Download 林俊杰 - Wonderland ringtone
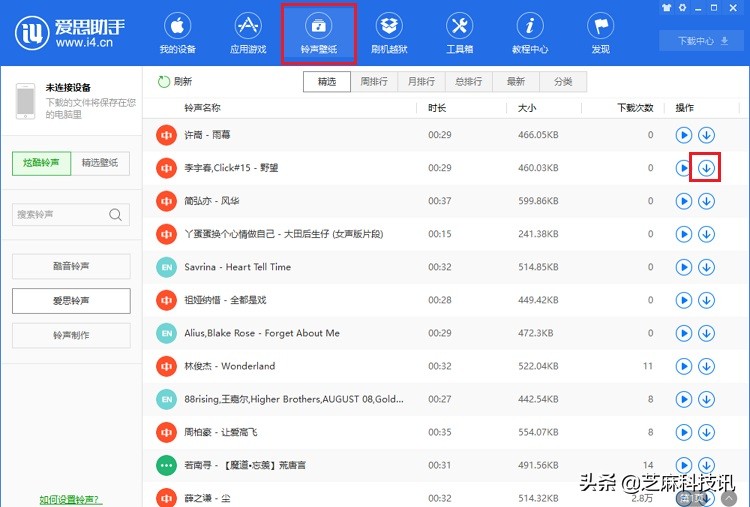This screenshot has width=750, height=507. tap(706, 366)
